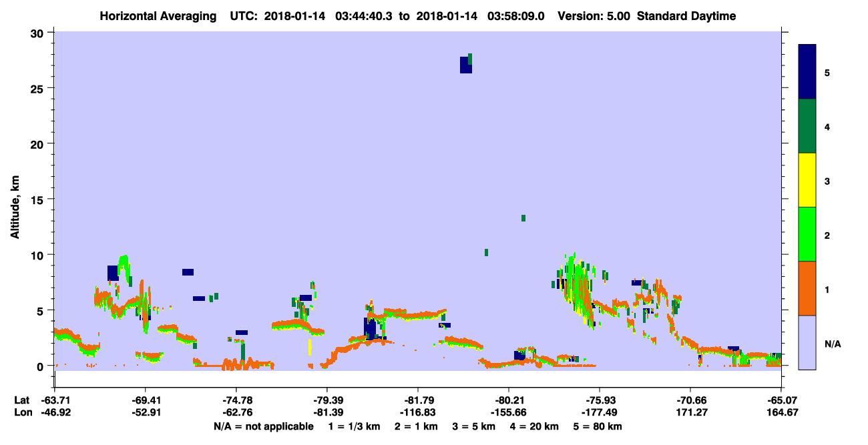Click longitude value 171.27
Image resolution: width=868 pixels, height=445 pixels.
coord(690,412)
